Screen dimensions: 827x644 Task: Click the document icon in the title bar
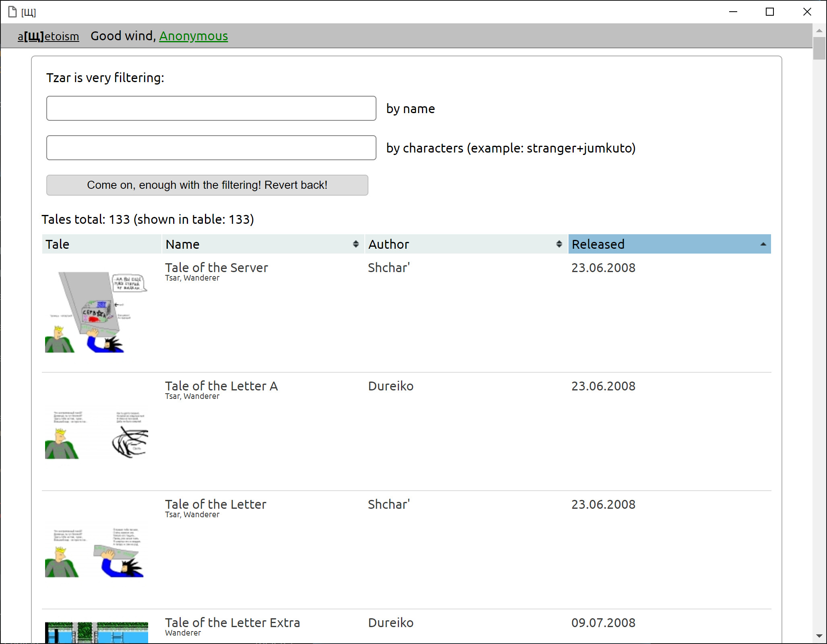pyautogui.click(x=12, y=12)
